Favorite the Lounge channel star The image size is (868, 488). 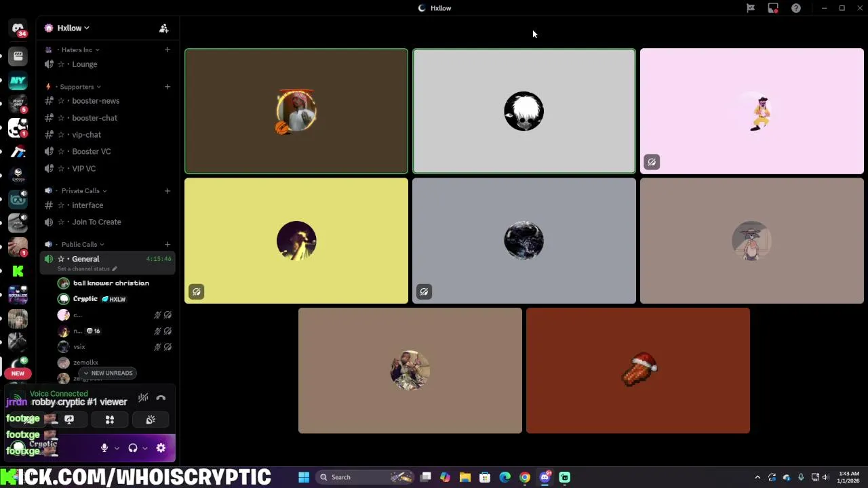pos(61,64)
